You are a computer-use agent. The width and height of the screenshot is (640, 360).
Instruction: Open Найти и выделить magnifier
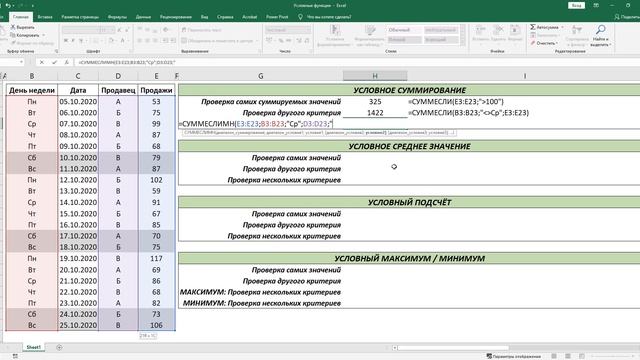point(600,30)
